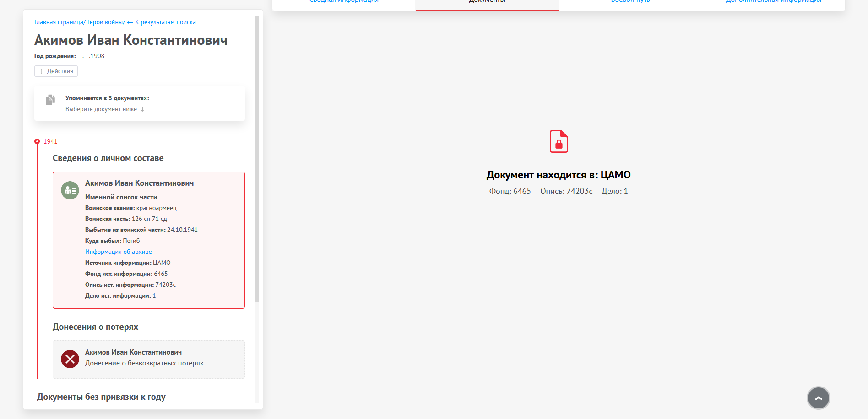
Task: Open the 'Донесение о безвозвратных потерях' record
Action: pos(144,363)
